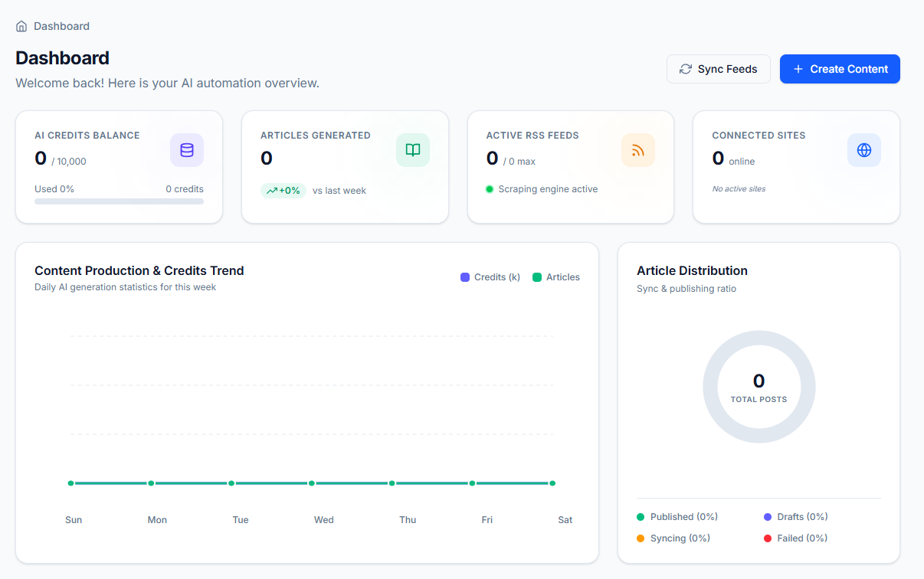Click the Create Content button
Screen dimensions: 924x579
coord(840,69)
